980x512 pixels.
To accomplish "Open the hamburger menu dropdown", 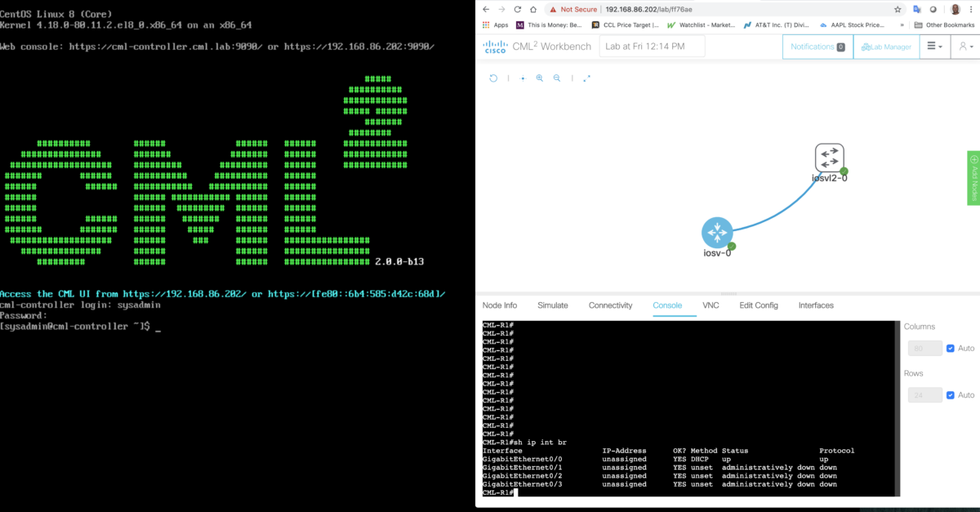I will click(934, 47).
